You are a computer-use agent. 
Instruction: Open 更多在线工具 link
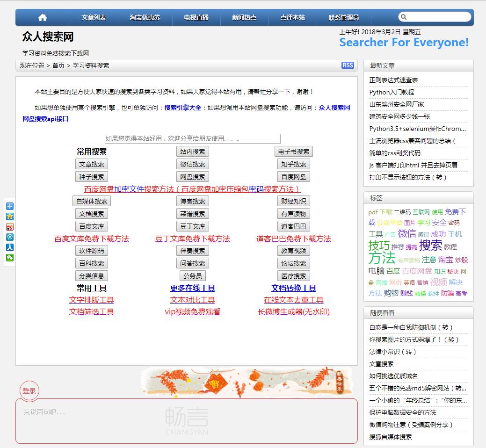tap(192, 288)
